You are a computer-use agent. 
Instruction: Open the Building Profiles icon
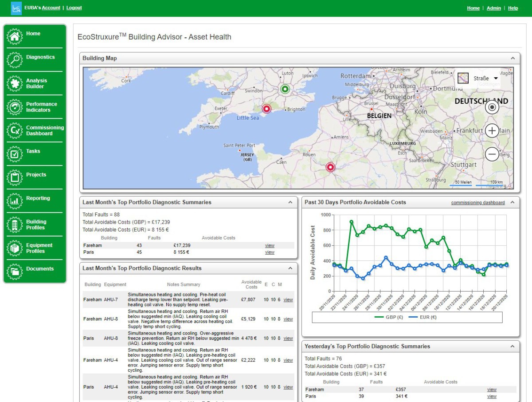(x=15, y=225)
